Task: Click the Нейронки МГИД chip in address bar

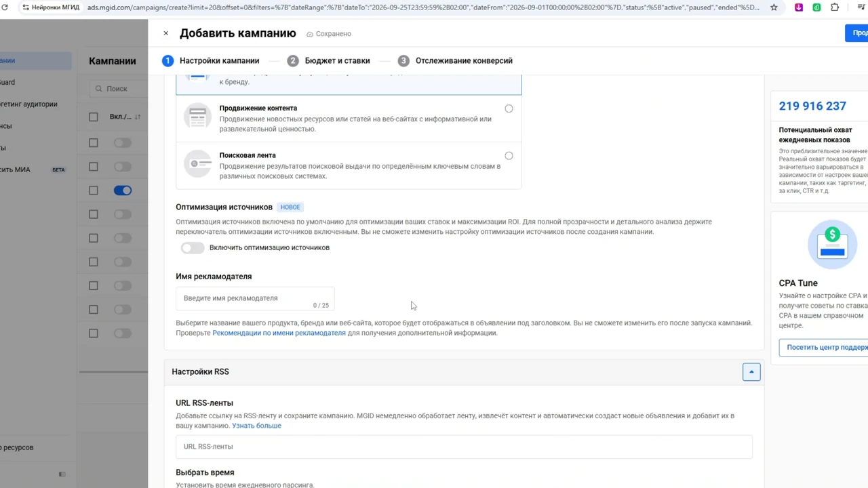Action: [x=50, y=7]
